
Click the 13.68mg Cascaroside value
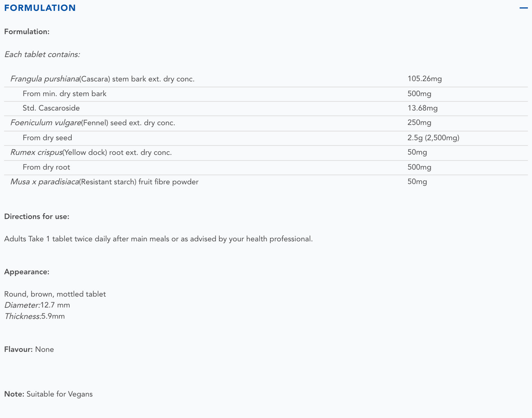tap(422, 108)
